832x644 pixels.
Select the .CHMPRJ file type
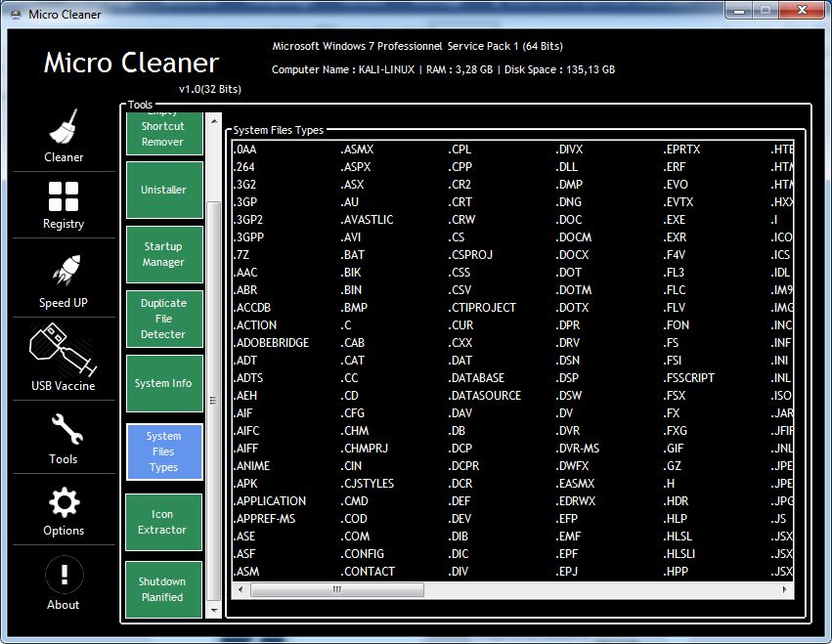pyautogui.click(x=364, y=449)
